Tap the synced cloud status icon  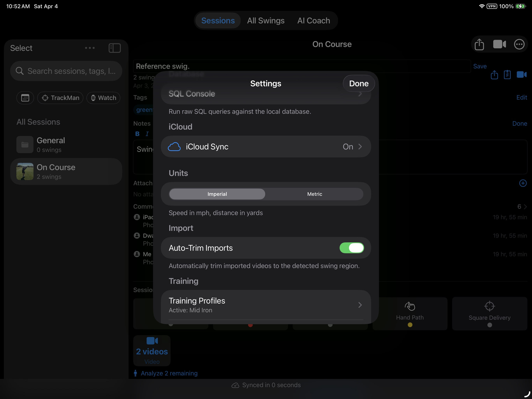tap(235, 385)
